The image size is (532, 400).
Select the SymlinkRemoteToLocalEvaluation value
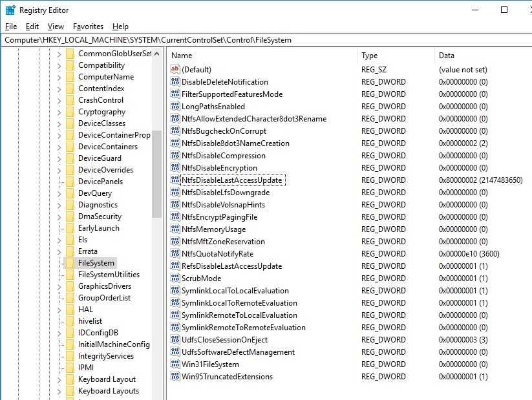coord(239,315)
